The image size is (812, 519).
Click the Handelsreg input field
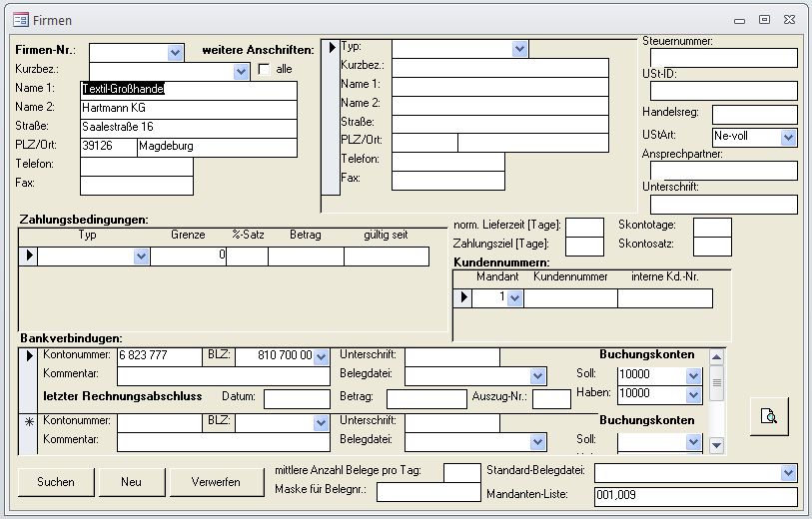(754, 115)
